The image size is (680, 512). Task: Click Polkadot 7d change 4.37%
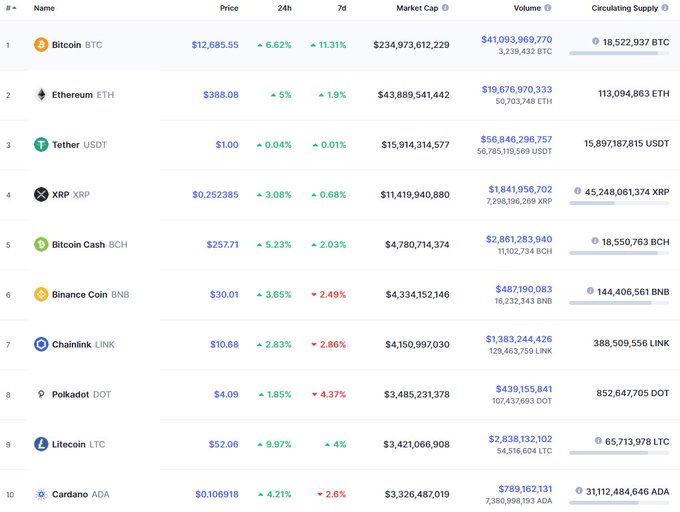click(x=329, y=395)
